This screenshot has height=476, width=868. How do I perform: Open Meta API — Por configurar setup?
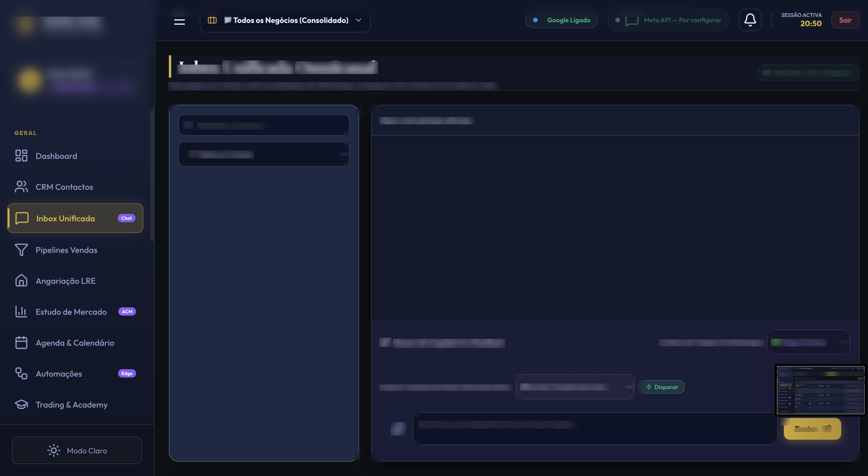tap(669, 20)
